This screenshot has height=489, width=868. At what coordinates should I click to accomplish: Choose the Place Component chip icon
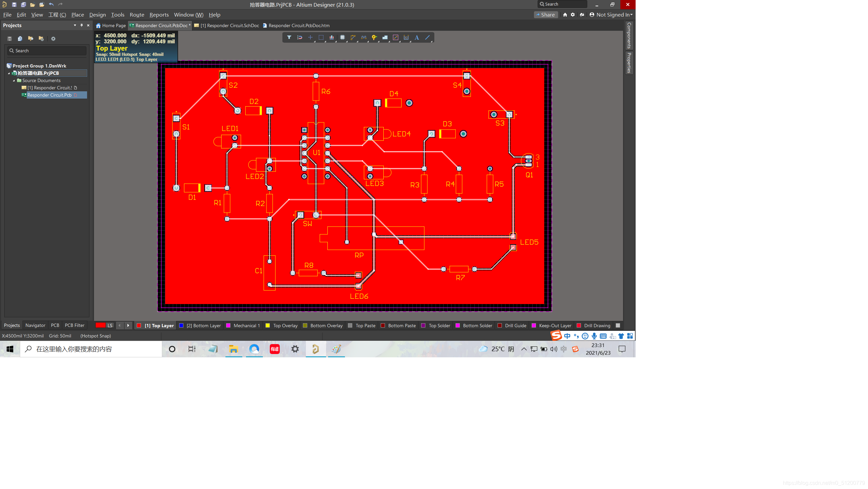tap(342, 37)
